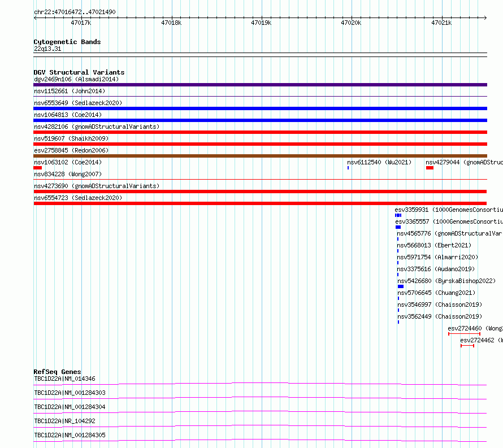Image resolution: width=503 pixels, height=448 pixels.
Task: Select the TBC1D22A|NM_001284305 transcript label
Action: [70, 435]
